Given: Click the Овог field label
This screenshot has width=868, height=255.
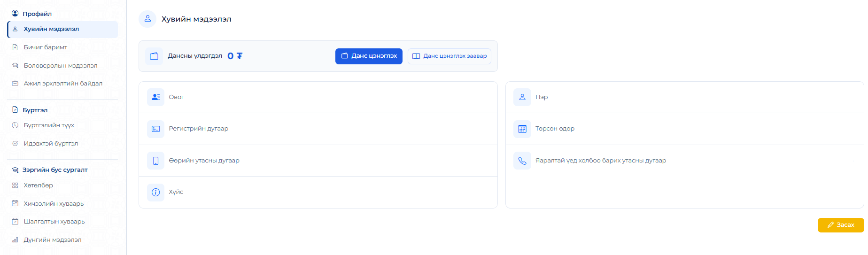Looking at the screenshot, I should pyautogui.click(x=177, y=97).
